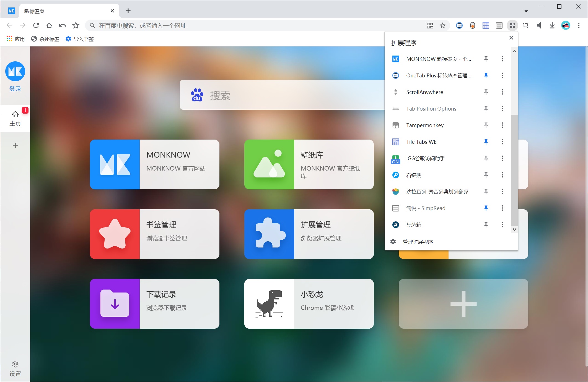Click the Tile Tabs WE toolbar icon
The width and height of the screenshot is (588, 382).
(x=486, y=26)
